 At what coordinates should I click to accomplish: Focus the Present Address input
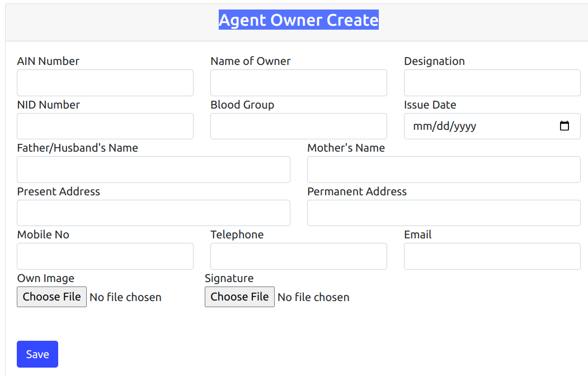pos(153,213)
